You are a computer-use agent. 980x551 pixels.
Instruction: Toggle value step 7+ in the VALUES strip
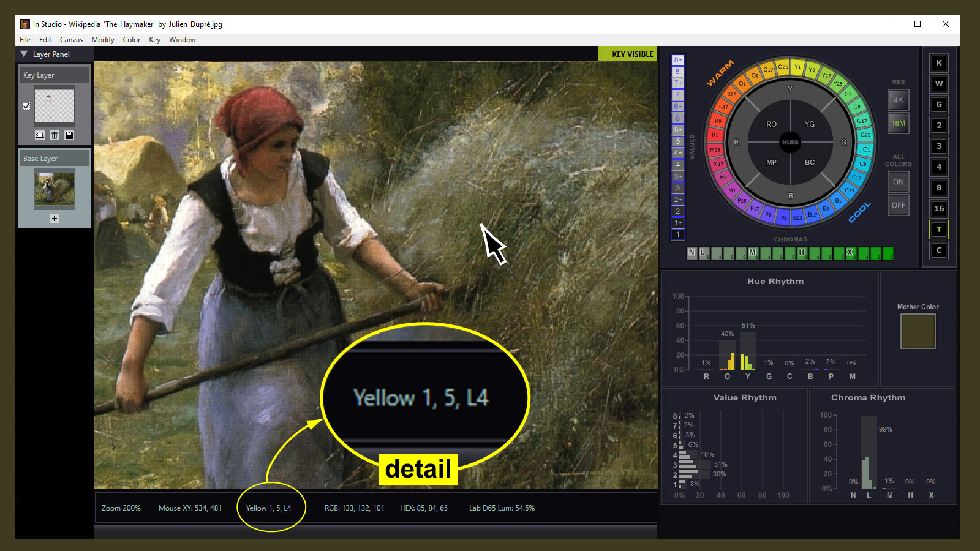[x=678, y=83]
